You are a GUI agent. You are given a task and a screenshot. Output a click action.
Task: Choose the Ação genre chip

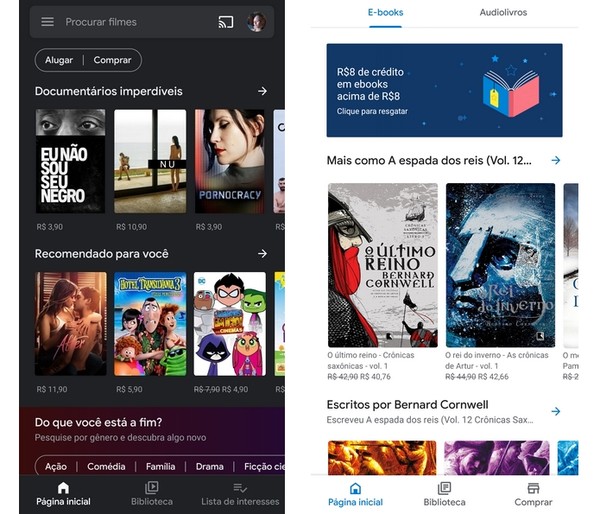(56, 467)
